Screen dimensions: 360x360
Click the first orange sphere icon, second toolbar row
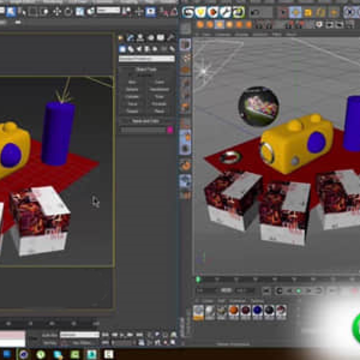click(200, 24)
